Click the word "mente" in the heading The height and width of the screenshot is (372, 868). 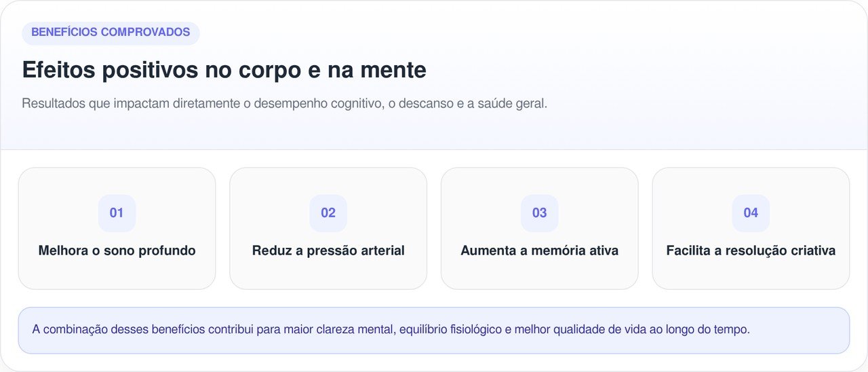tap(393, 70)
